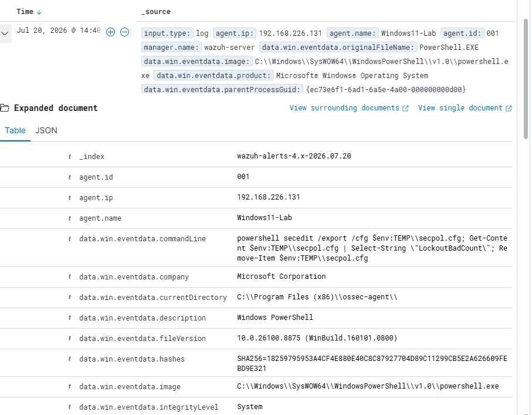Click the vertical scrollbar thumb
Image resolution: width=532 pixels, height=415 pixels.
(x=526, y=79)
